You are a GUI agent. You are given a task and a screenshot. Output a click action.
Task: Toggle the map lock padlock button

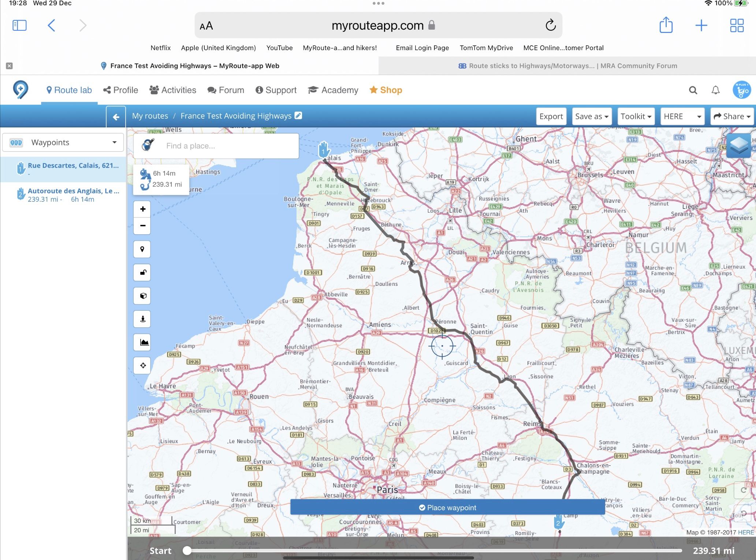coord(142,273)
